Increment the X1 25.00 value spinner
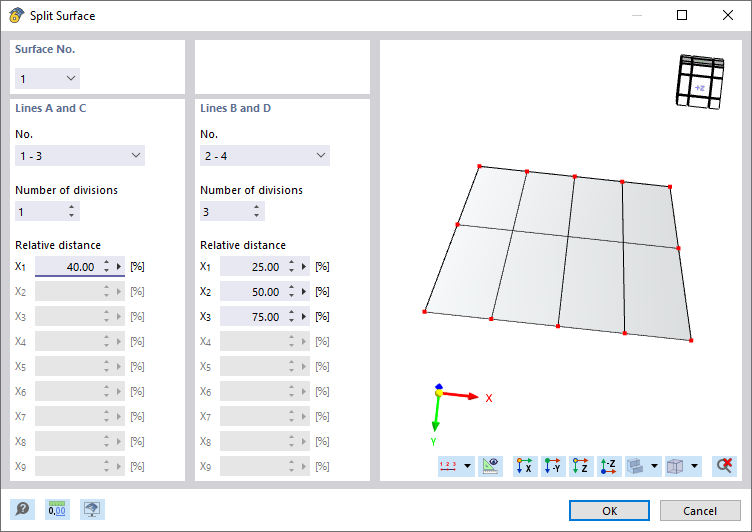The height and width of the screenshot is (532, 752). click(292, 263)
